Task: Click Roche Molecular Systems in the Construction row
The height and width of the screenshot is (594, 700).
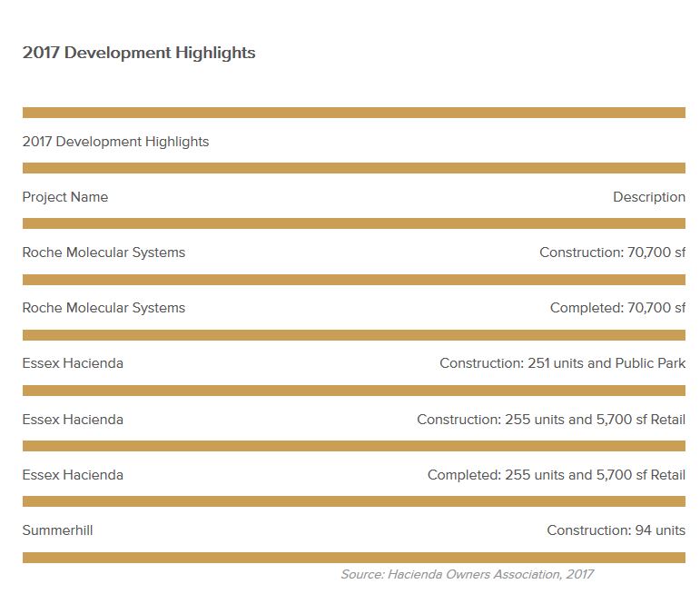Action: [104, 252]
